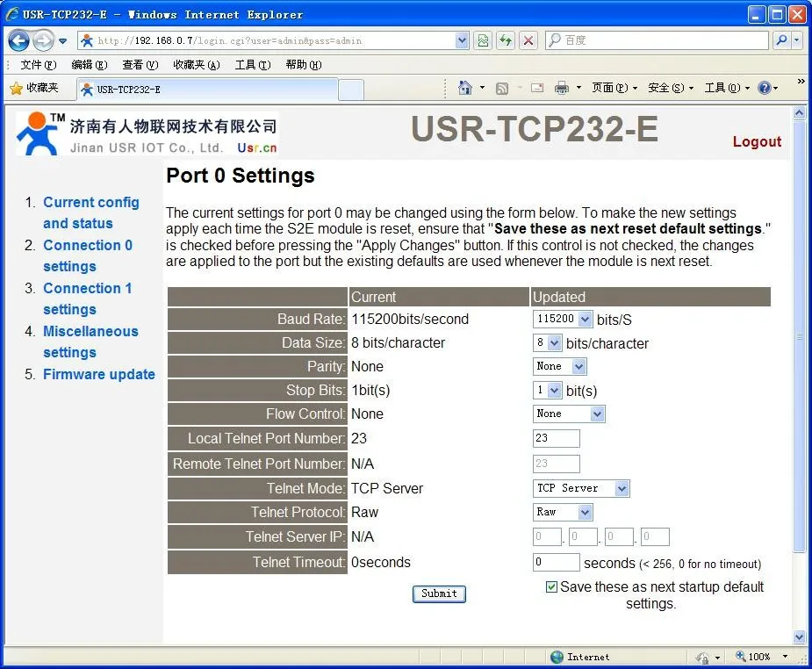Viewport: 812px width, 669px height.
Task: Click the red Stop loading icon
Action: tap(528, 40)
